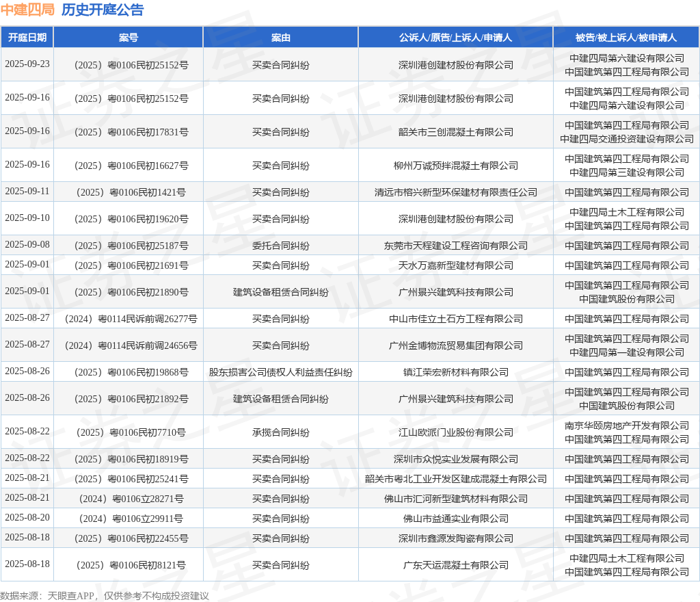Click plaintiff 佛山市益通实业有限公司
Viewport: 700px width, 602px height.
click(x=456, y=519)
